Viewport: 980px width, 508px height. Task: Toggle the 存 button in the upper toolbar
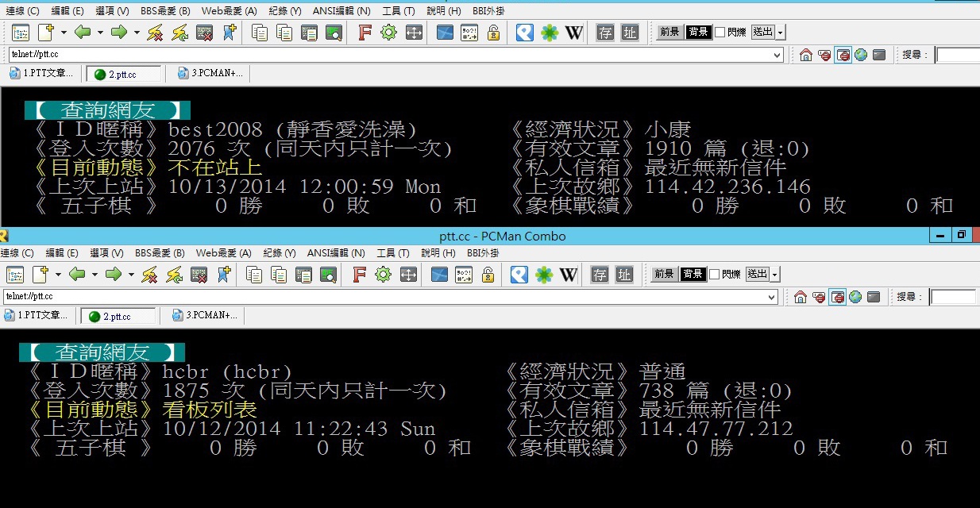coord(605,33)
